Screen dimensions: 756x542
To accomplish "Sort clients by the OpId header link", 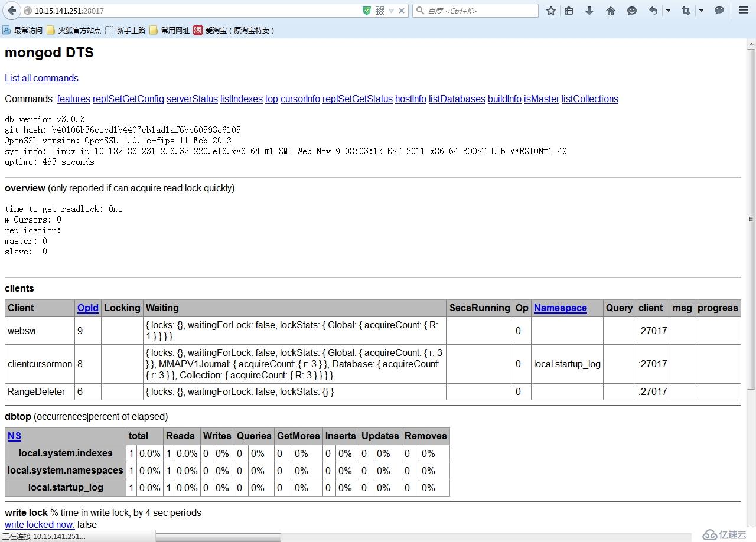I will point(88,308).
